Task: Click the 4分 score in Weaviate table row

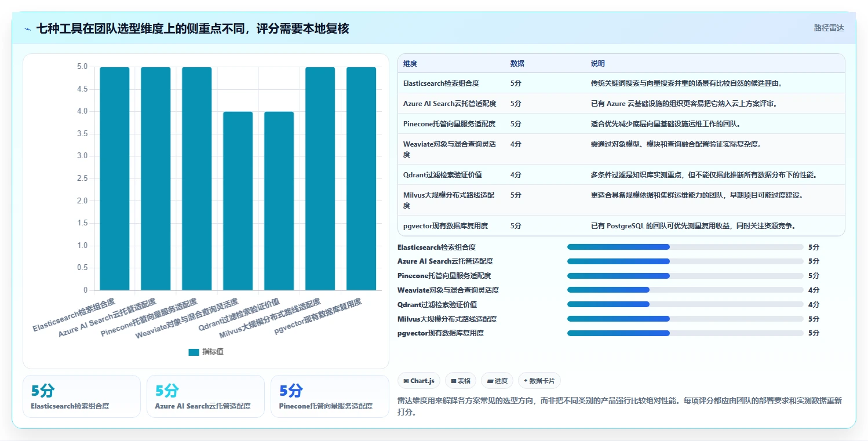Action: pos(516,144)
